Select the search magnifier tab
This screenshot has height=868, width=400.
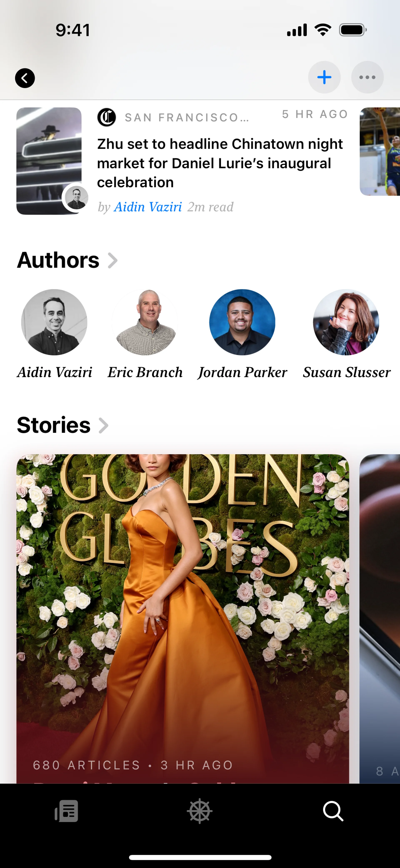coord(333,811)
